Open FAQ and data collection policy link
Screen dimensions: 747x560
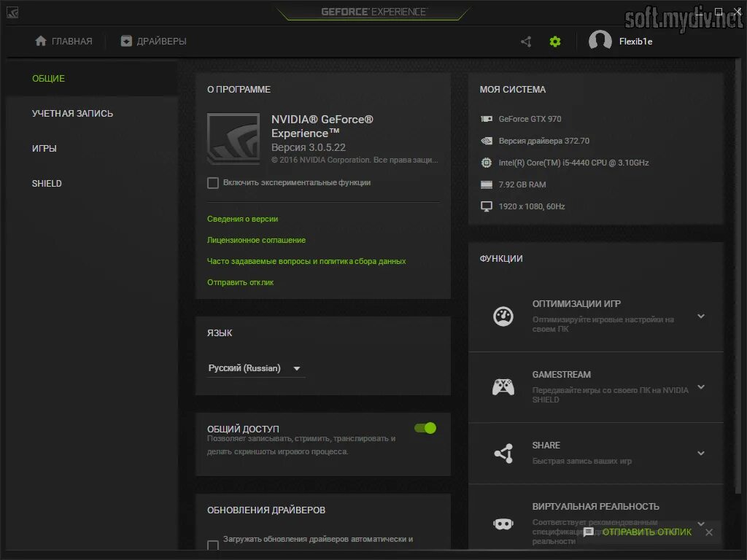[x=306, y=262]
